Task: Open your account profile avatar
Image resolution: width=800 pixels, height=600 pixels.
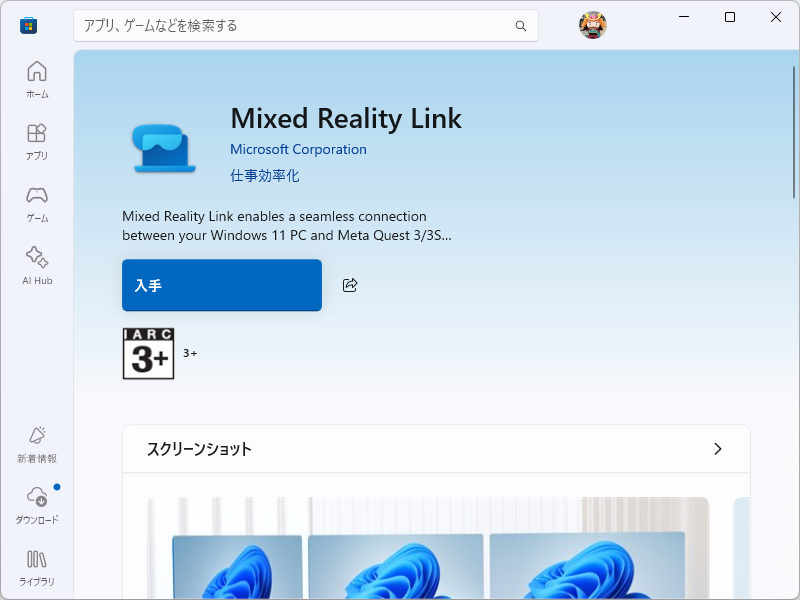Action: point(592,25)
